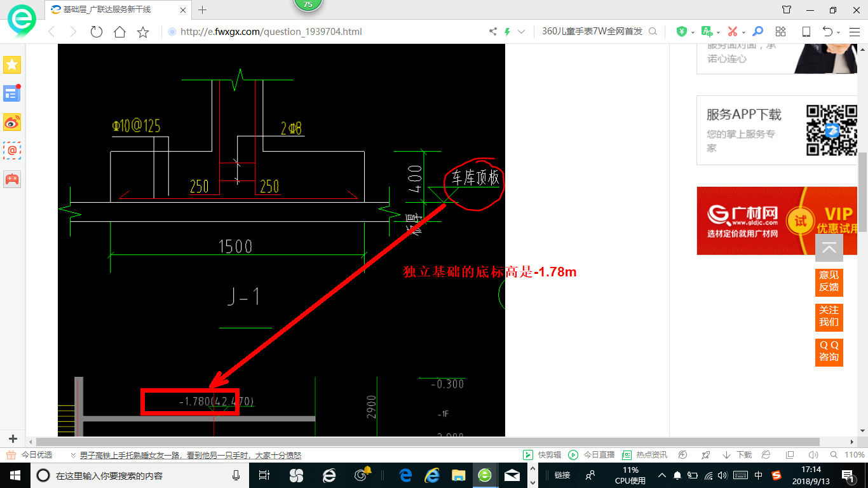The width and height of the screenshot is (868, 488).
Task: Open File Explorer from the taskbar
Action: click(x=458, y=475)
